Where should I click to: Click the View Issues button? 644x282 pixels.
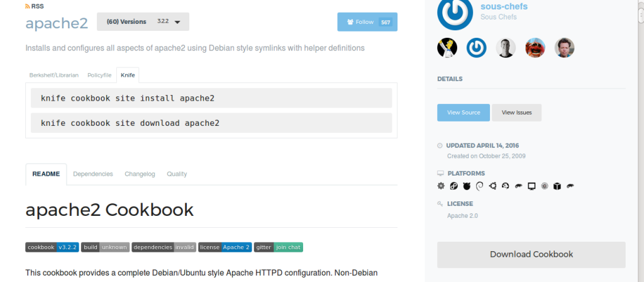(517, 113)
